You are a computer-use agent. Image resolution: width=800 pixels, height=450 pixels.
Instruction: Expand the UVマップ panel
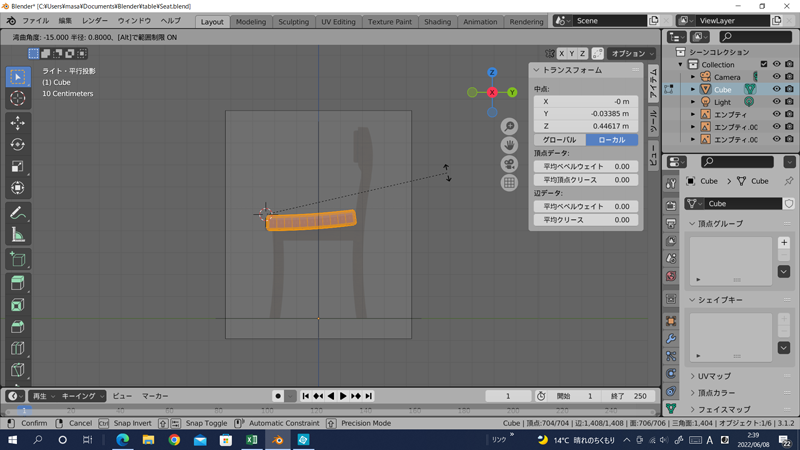coord(692,376)
